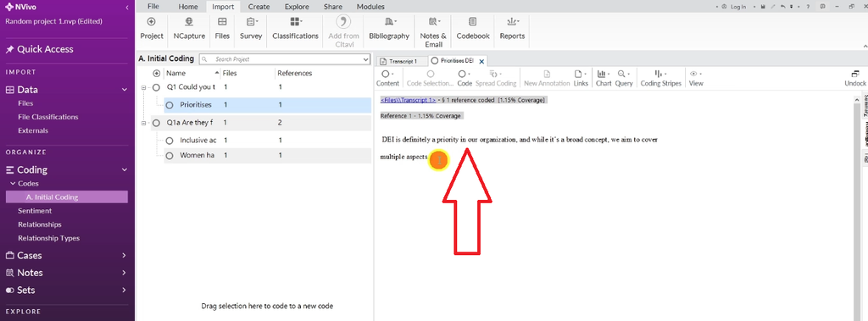Collapse the Data section in sidebar

124,90
